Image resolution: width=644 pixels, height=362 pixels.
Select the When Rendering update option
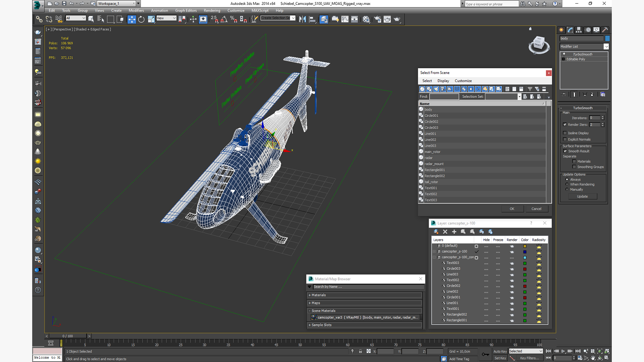coord(567,184)
